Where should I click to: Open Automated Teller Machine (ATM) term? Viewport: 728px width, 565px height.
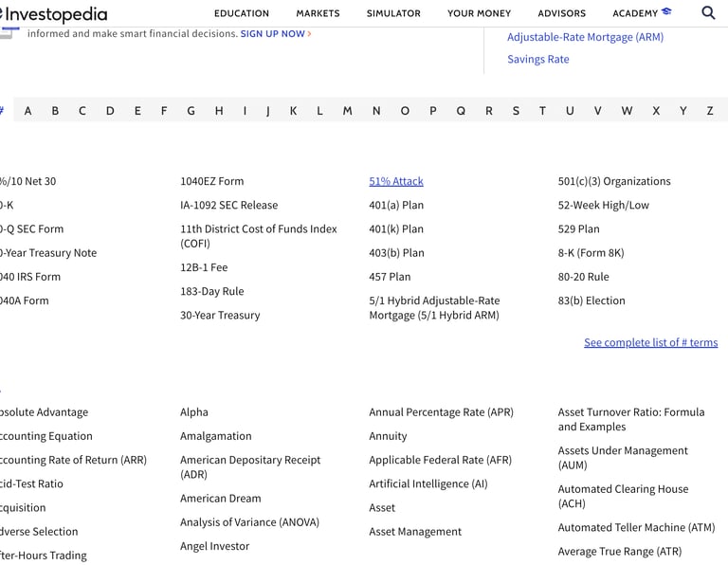[636, 528]
